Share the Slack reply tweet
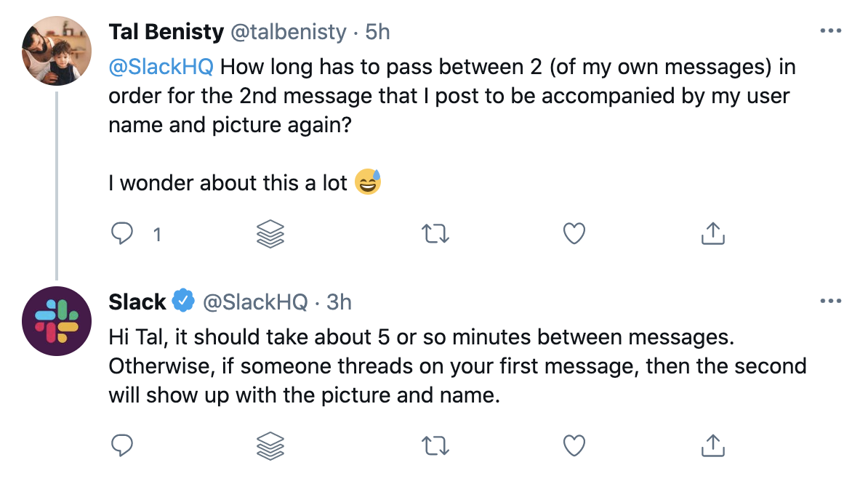Image resolution: width=868 pixels, height=481 pixels. [713, 445]
